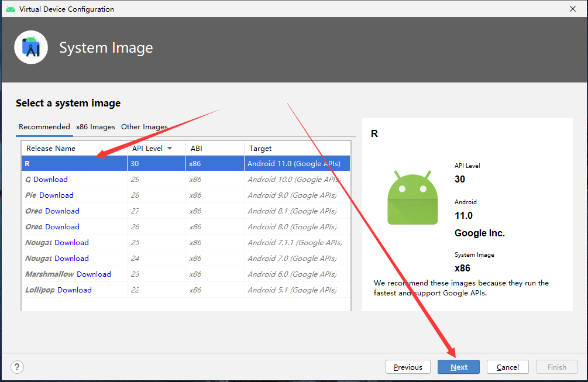This screenshot has height=382, width=588.
Task: Download the Q system image
Action: coord(51,179)
